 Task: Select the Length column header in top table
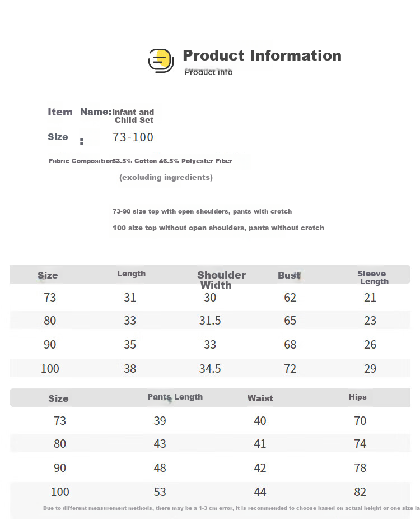point(131,274)
